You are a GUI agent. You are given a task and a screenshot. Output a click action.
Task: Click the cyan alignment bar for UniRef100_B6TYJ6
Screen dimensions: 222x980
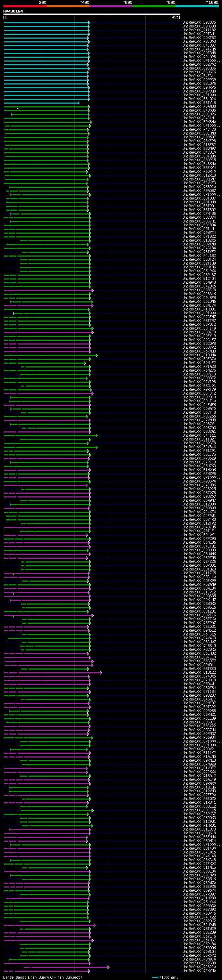coord(41,103)
